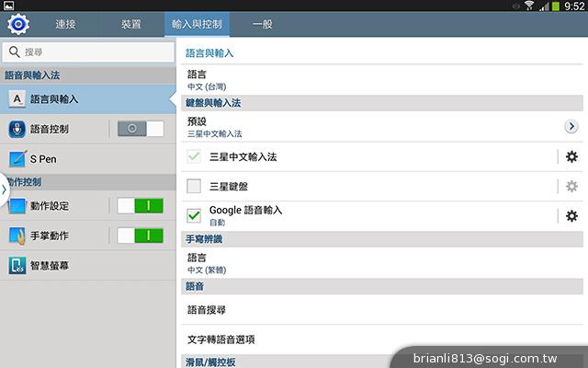The width and height of the screenshot is (588, 368).
Task: Switch to the 裝置 tab
Action: click(x=131, y=22)
